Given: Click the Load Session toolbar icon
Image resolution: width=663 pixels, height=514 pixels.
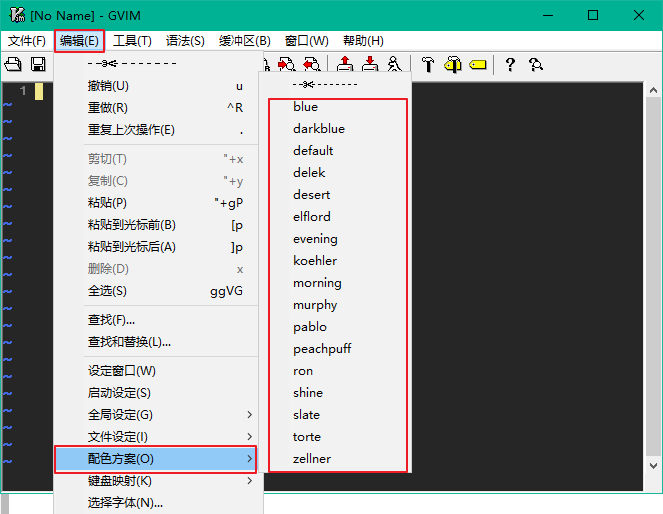Looking at the screenshot, I should [345, 64].
